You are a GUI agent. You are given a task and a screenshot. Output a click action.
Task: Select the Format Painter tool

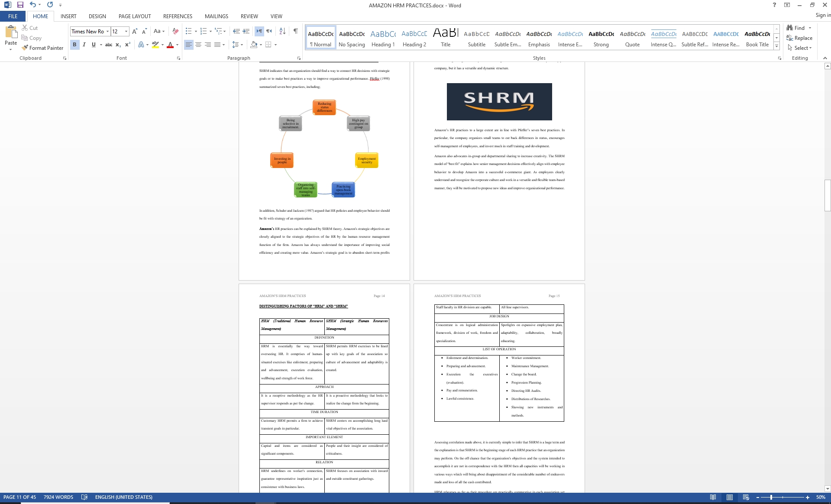(42, 48)
